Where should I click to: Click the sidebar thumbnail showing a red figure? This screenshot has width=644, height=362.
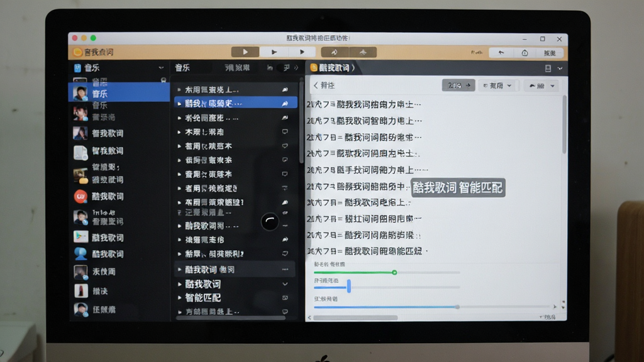tap(81, 290)
